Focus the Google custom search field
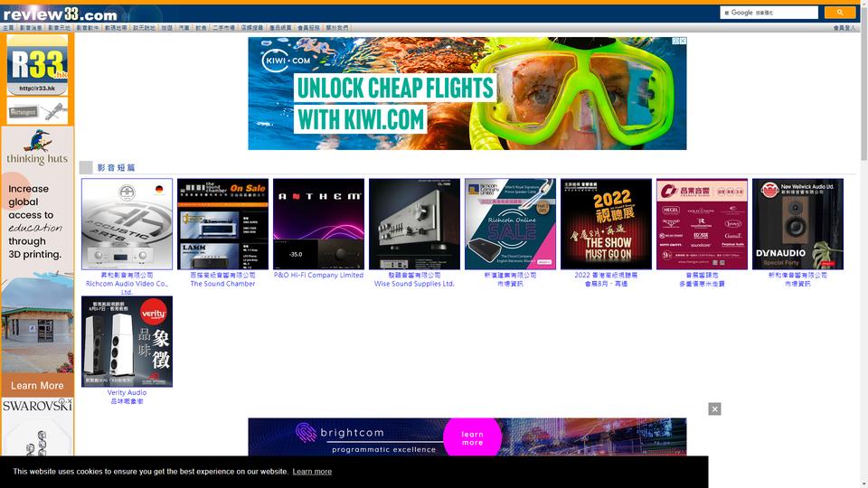The image size is (868, 488). pos(769,12)
